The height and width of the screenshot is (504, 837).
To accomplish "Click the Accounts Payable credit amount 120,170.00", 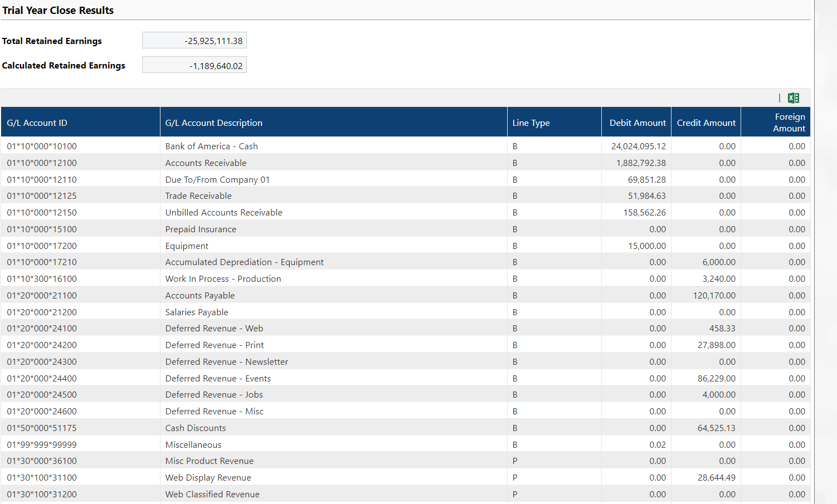I will point(714,295).
